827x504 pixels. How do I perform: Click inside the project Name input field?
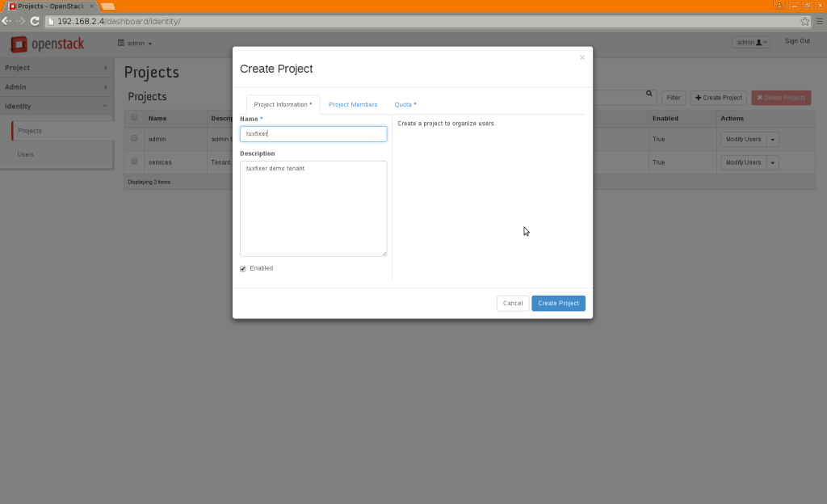pos(313,133)
